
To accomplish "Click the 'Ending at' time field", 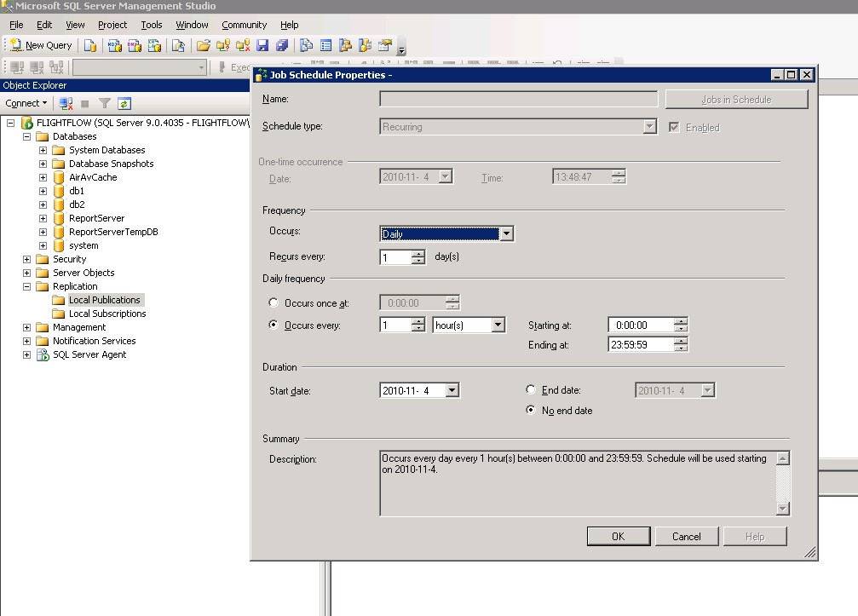I will [640, 345].
